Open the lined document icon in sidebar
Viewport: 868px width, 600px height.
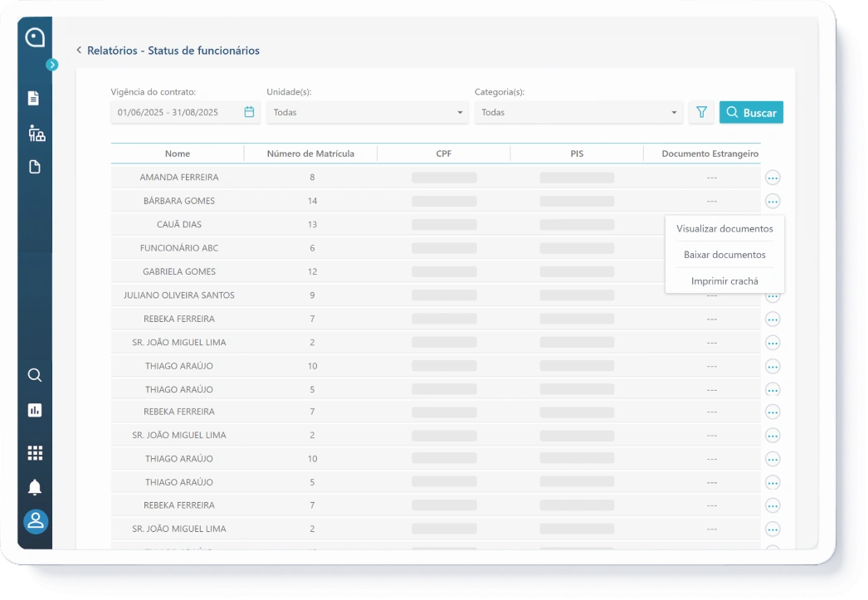pyautogui.click(x=34, y=99)
